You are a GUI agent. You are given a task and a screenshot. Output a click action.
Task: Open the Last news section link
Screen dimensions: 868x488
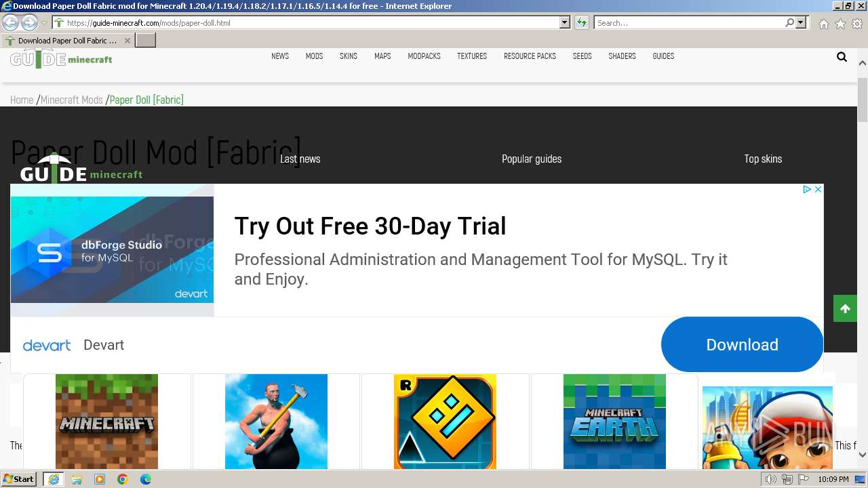(300, 159)
